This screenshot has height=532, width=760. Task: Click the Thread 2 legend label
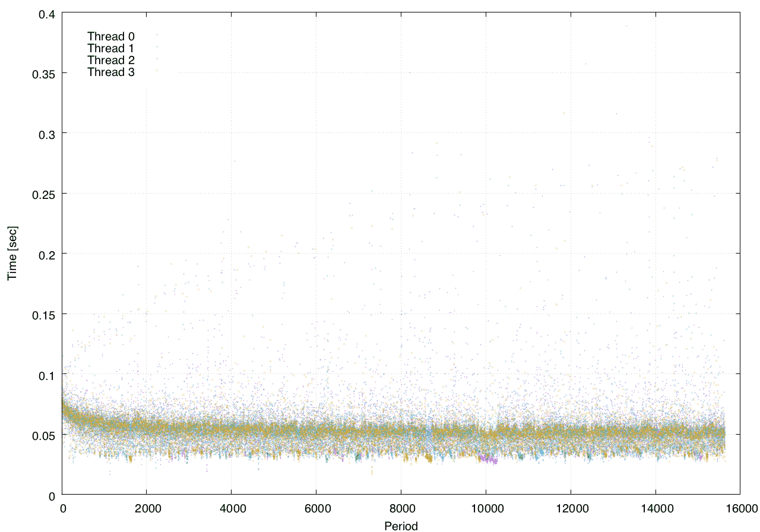coord(111,60)
